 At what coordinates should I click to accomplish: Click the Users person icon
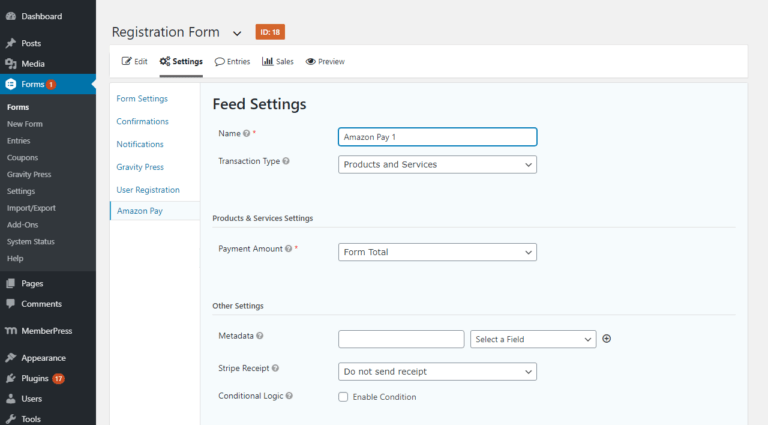pos(11,399)
